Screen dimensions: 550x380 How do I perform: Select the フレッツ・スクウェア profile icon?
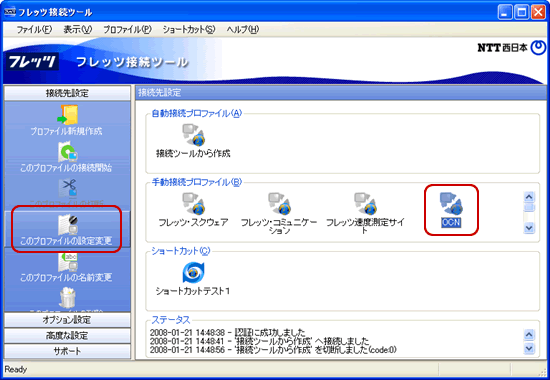pyautogui.click(x=193, y=204)
